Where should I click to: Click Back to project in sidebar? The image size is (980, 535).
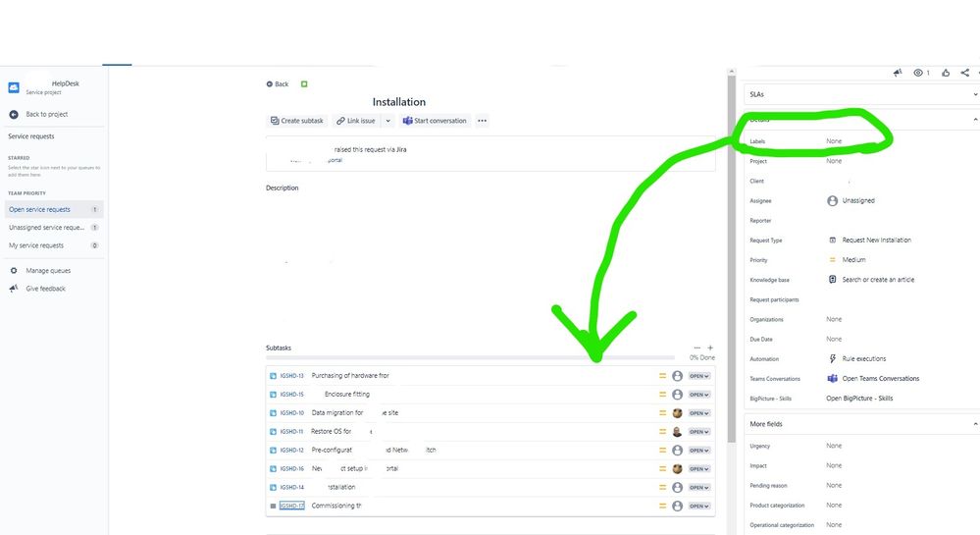(x=47, y=115)
